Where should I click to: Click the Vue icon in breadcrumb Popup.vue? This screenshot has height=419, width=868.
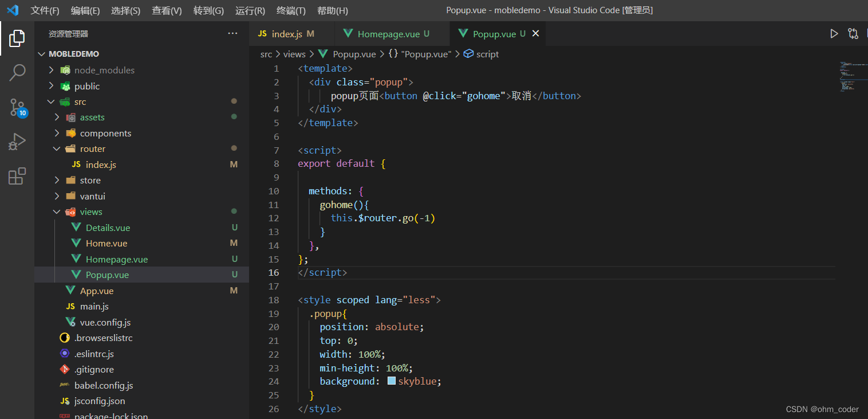pos(323,54)
